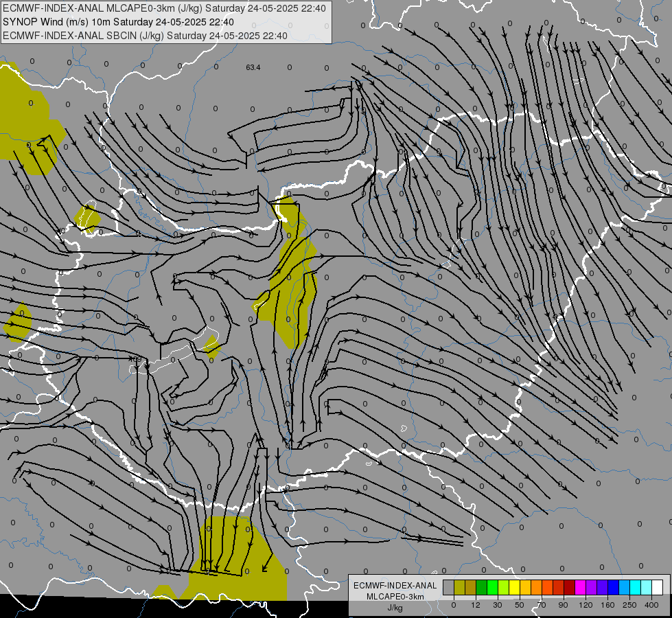Click the 63.4 value on the map
The height and width of the screenshot is (618, 672).
pyautogui.click(x=253, y=67)
